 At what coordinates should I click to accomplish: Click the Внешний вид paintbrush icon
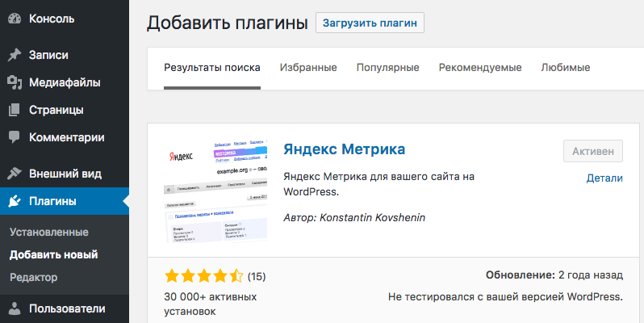coord(15,174)
